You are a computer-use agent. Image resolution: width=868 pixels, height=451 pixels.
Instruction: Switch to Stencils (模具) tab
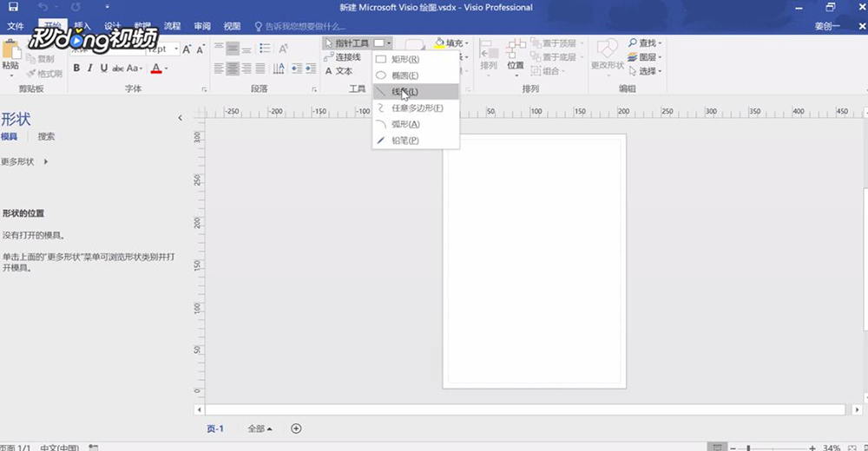pos(9,137)
